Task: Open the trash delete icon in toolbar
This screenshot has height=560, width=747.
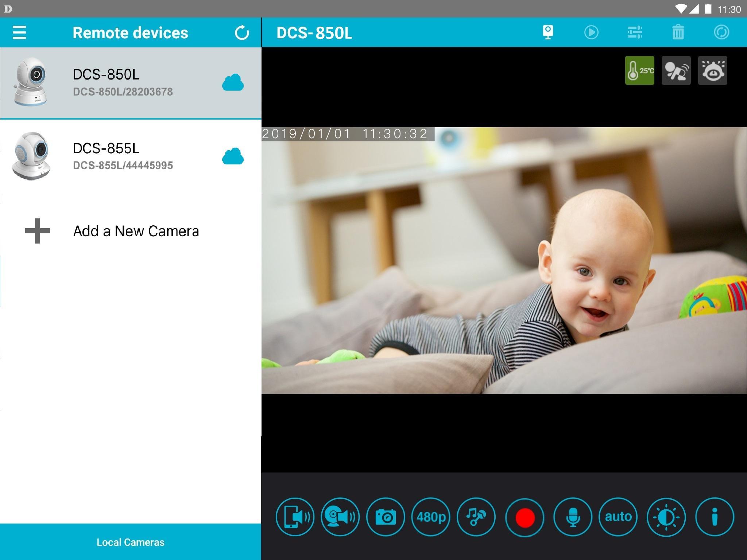Action: click(x=678, y=32)
